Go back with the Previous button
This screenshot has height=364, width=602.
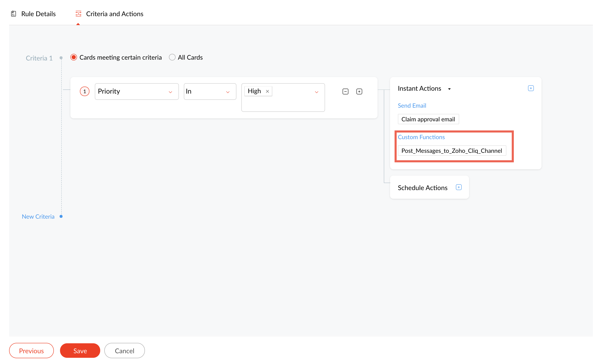coord(31,351)
